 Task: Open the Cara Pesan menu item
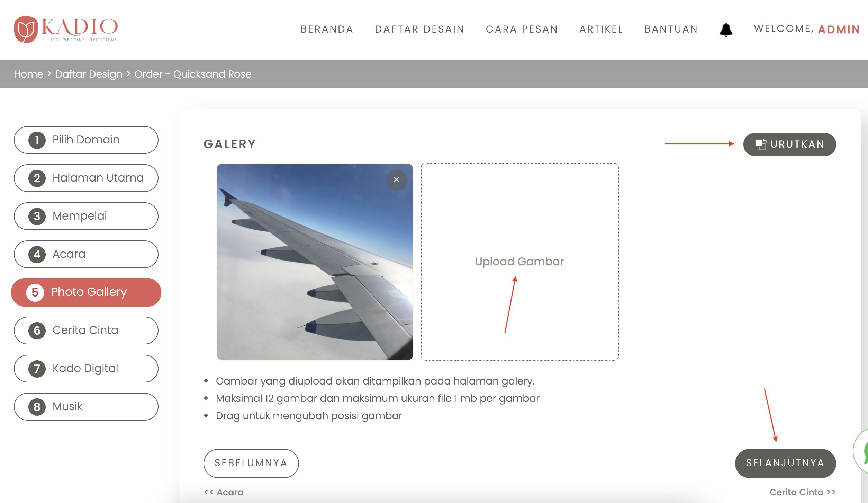tap(522, 29)
